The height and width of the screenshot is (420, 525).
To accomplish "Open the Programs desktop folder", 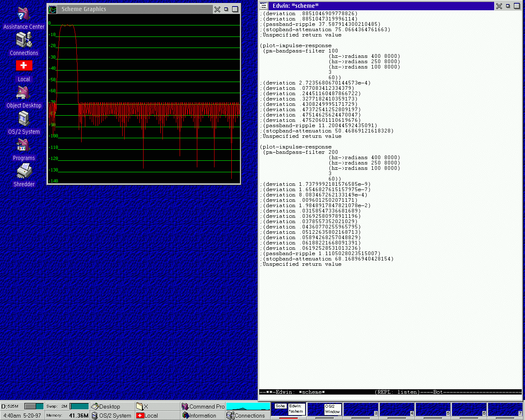I will click(24, 146).
